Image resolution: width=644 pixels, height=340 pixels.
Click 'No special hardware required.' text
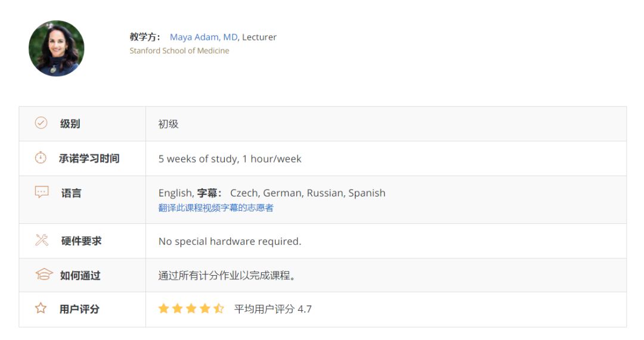pyautogui.click(x=230, y=241)
